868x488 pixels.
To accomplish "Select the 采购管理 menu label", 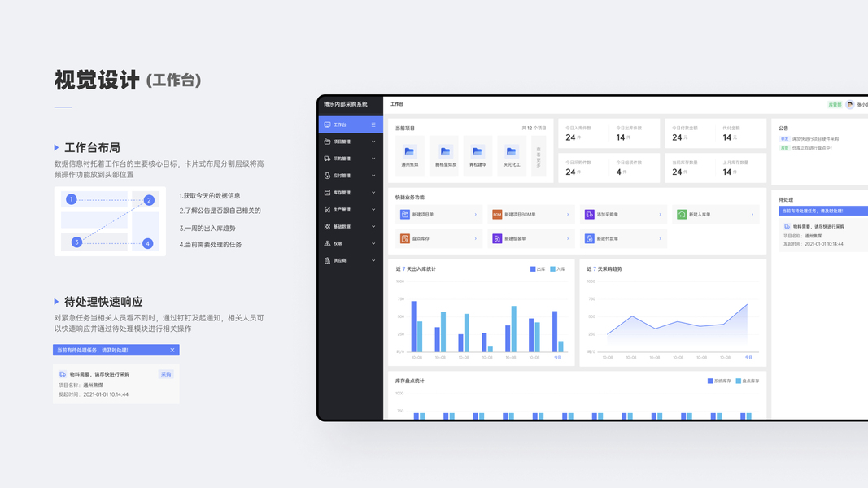I will [342, 159].
